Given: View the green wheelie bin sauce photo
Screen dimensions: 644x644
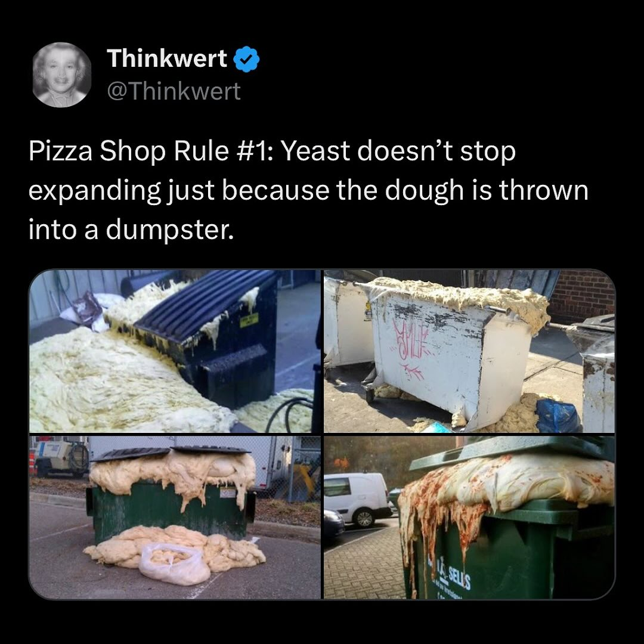Looking at the screenshot, I should [x=469, y=518].
